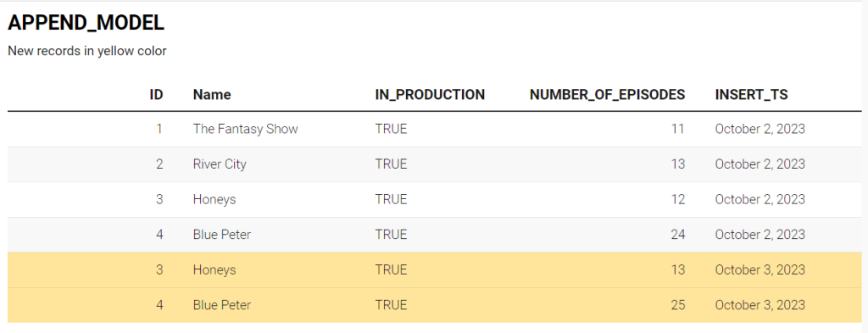The height and width of the screenshot is (333, 868).
Task: Click the APPEND_MODEL heading
Action: 86,23
